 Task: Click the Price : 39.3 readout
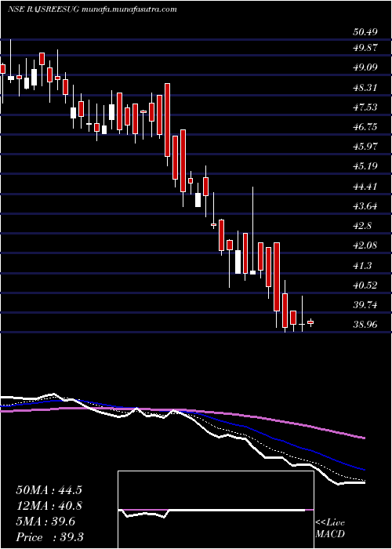49,537
